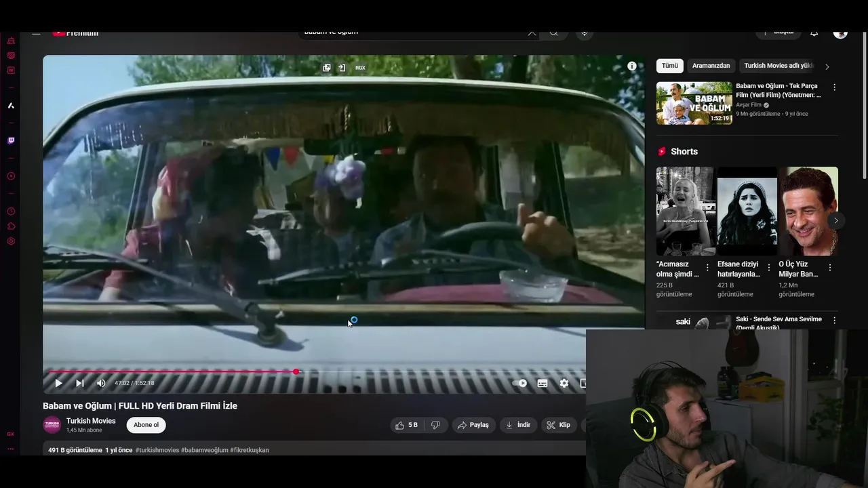Open the notifications bell

click(x=814, y=33)
